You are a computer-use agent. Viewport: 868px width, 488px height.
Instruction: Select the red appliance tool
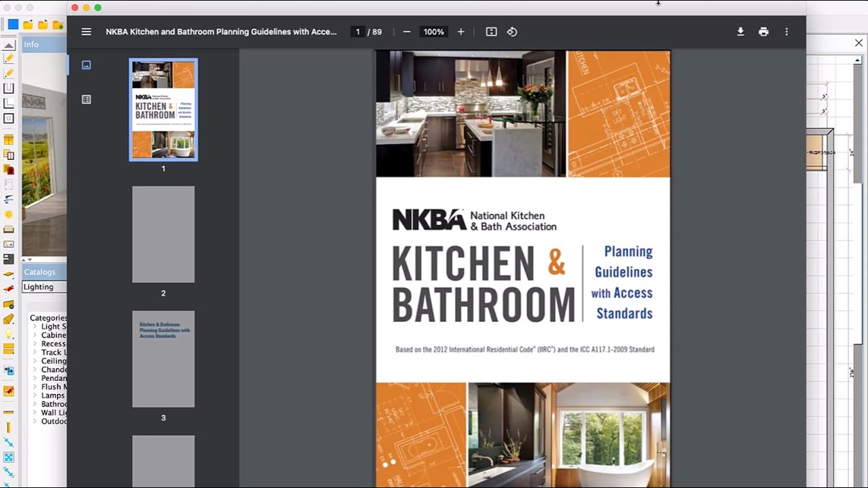9,169
